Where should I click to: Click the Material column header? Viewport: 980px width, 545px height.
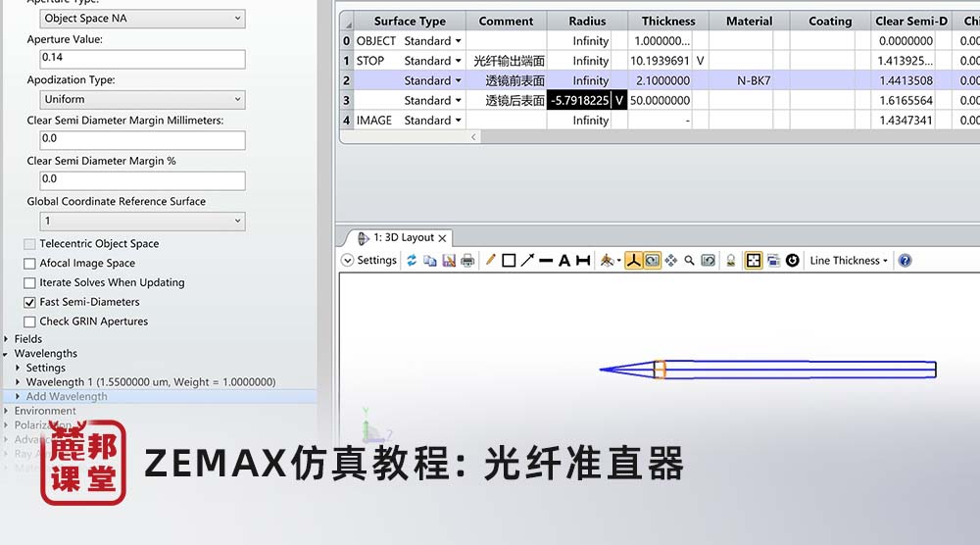pos(750,22)
